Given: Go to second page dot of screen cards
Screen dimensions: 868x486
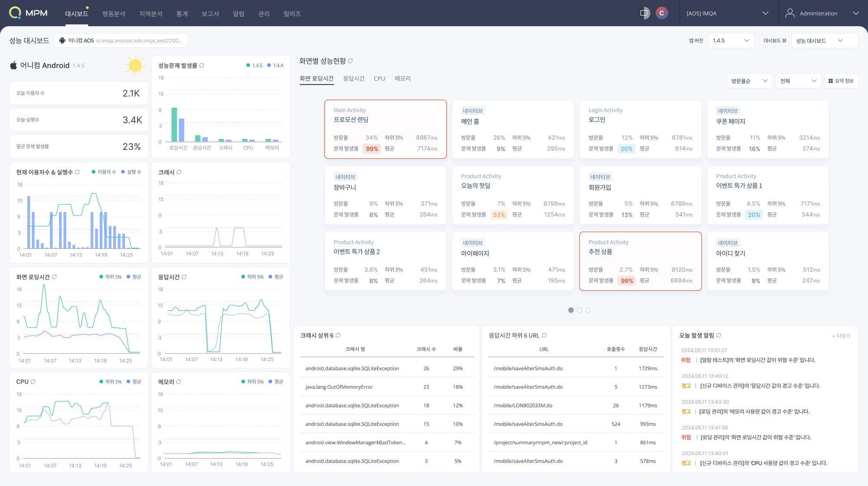Looking at the screenshot, I should coord(580,310).
